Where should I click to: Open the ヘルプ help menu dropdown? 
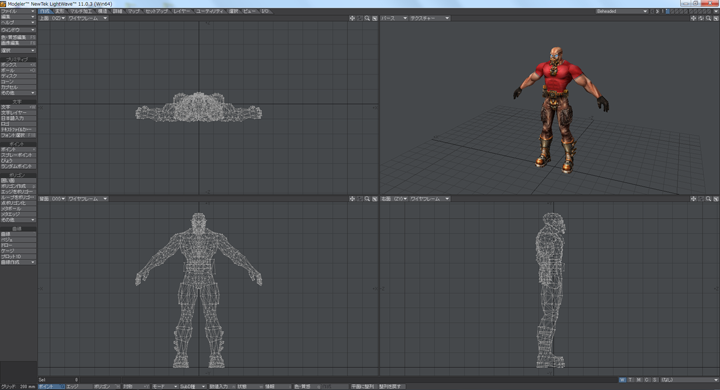point(18,22)
